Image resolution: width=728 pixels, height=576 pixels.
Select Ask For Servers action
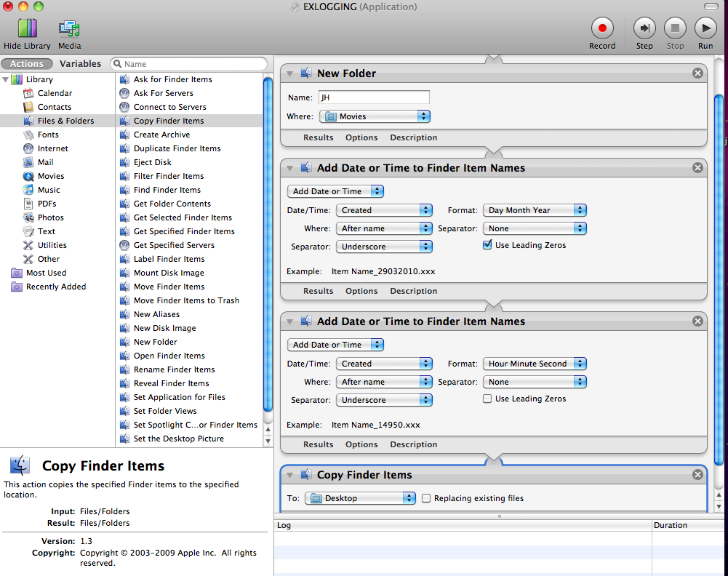click(164, 93)
